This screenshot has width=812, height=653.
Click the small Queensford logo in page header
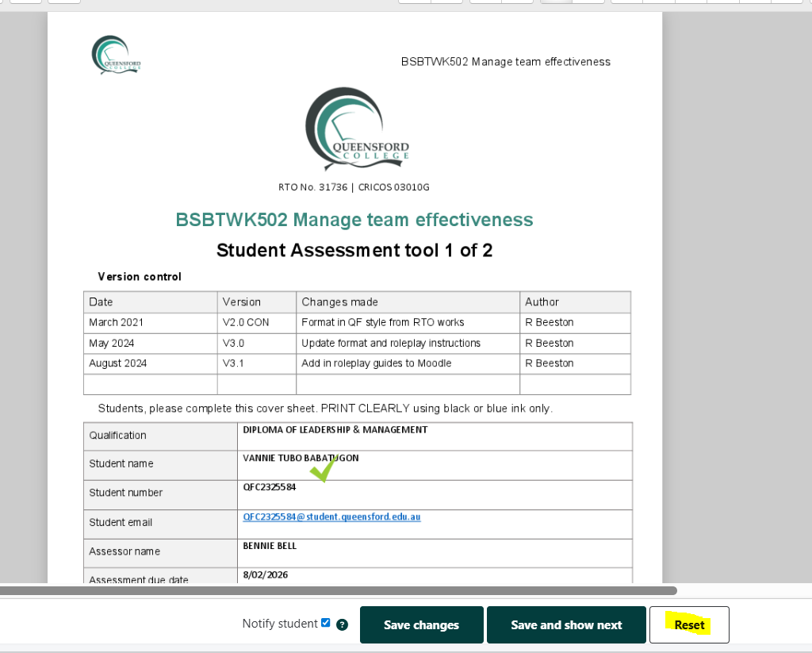[117, 56]
